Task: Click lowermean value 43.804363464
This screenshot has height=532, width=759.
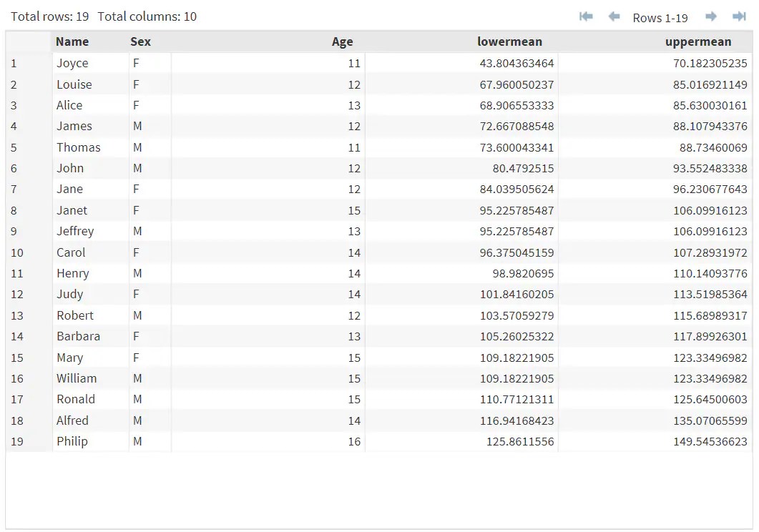Action: [x=516, y=64]
